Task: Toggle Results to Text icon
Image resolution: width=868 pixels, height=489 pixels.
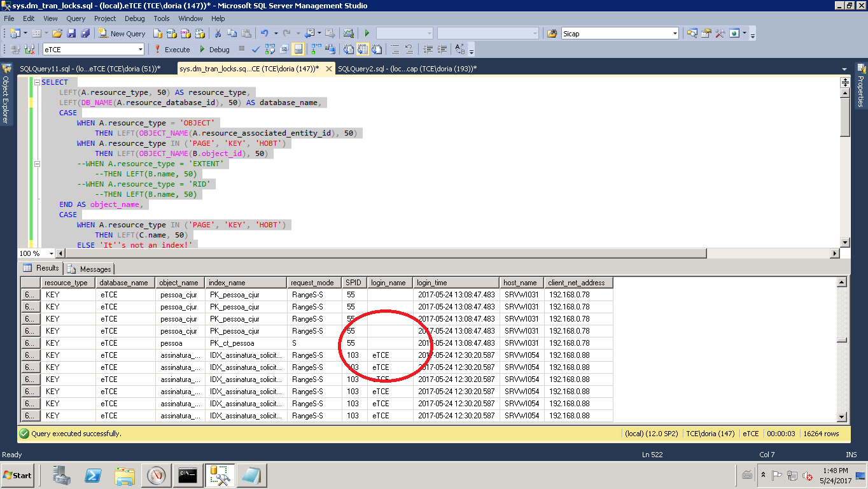Action: pos(348,49)
